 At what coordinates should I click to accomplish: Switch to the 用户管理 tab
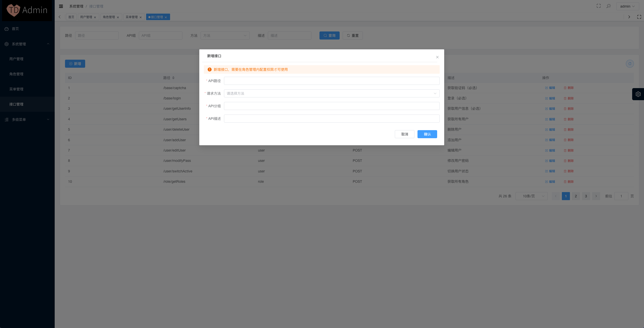[86, 17]
